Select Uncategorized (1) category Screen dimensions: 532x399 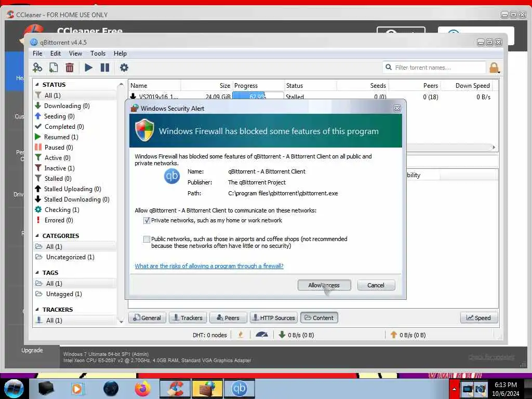pos(70,257)
